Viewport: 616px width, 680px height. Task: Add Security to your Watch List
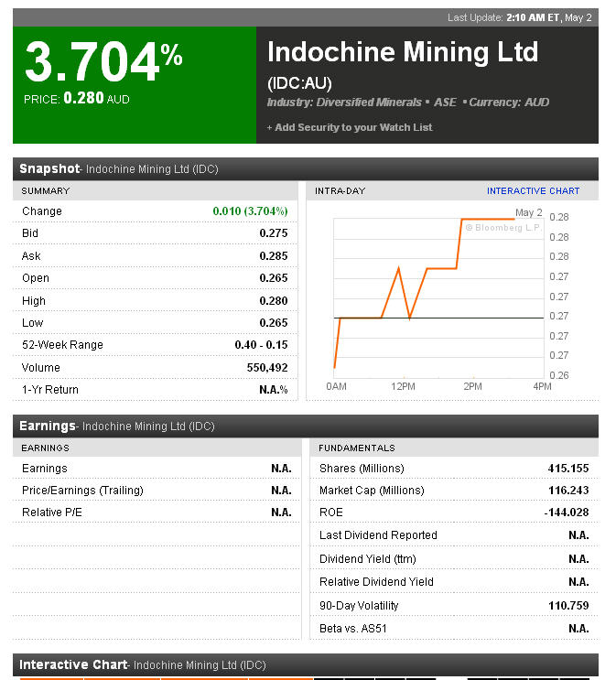click(353, 127)
